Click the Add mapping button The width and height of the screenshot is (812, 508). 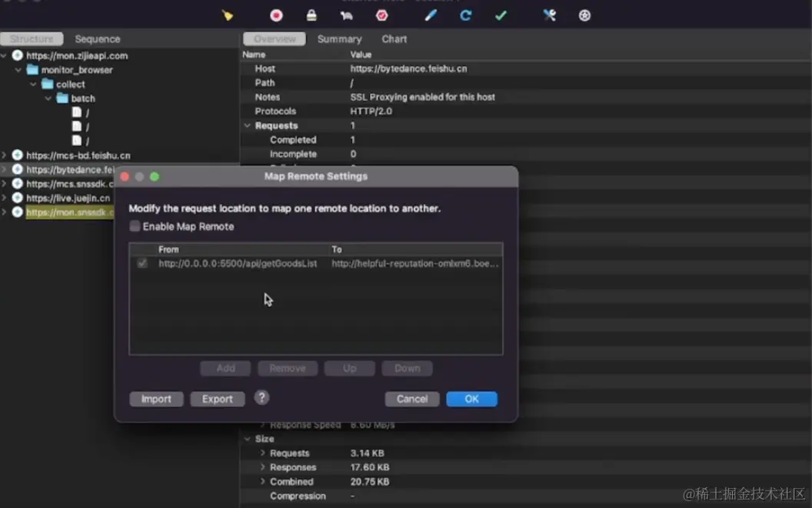click(225, 368)
